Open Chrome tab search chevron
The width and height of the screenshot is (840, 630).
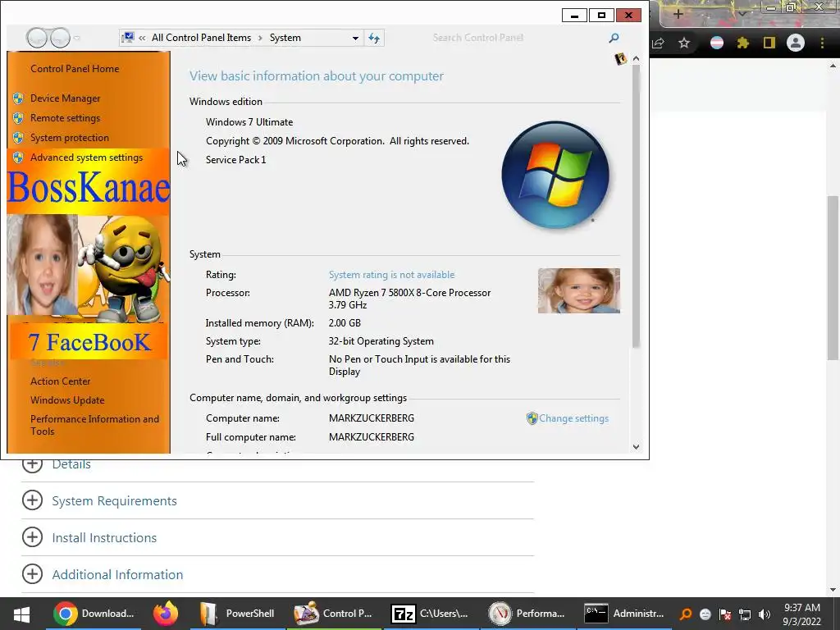click(x=742, y=13)
